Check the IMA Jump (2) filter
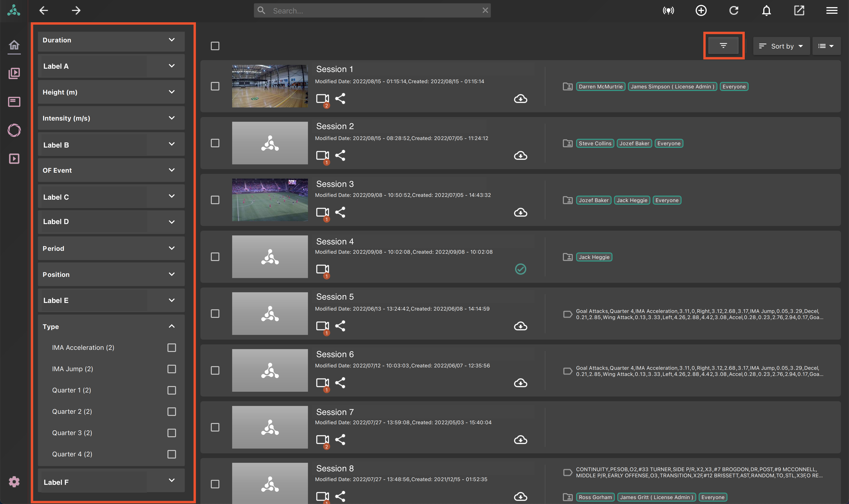Image resolution: width=849 pixels, height=504 pixels. pyautogui.click(x=172, y=369)
